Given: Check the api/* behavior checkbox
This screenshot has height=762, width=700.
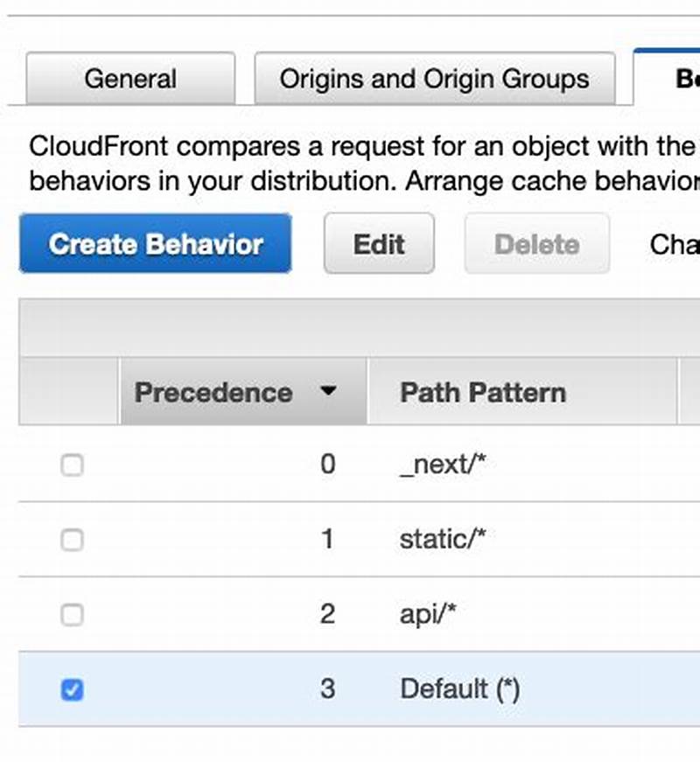Looking at the screenshot, I should pos(70,613).
